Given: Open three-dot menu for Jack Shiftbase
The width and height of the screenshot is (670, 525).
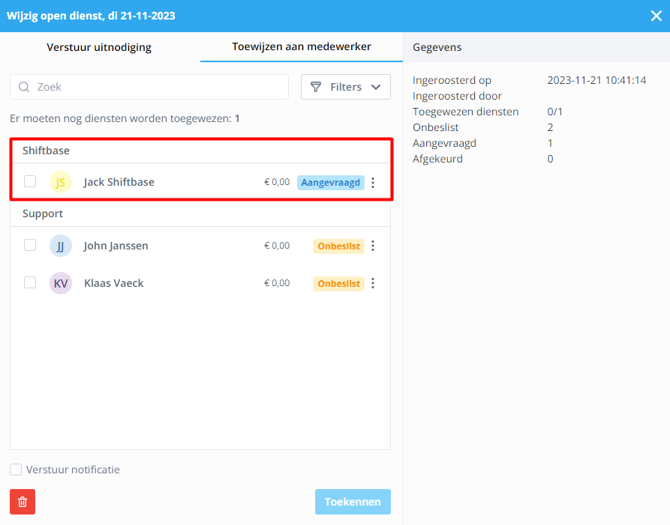Looking at the screenshot, I should point(373,183).
